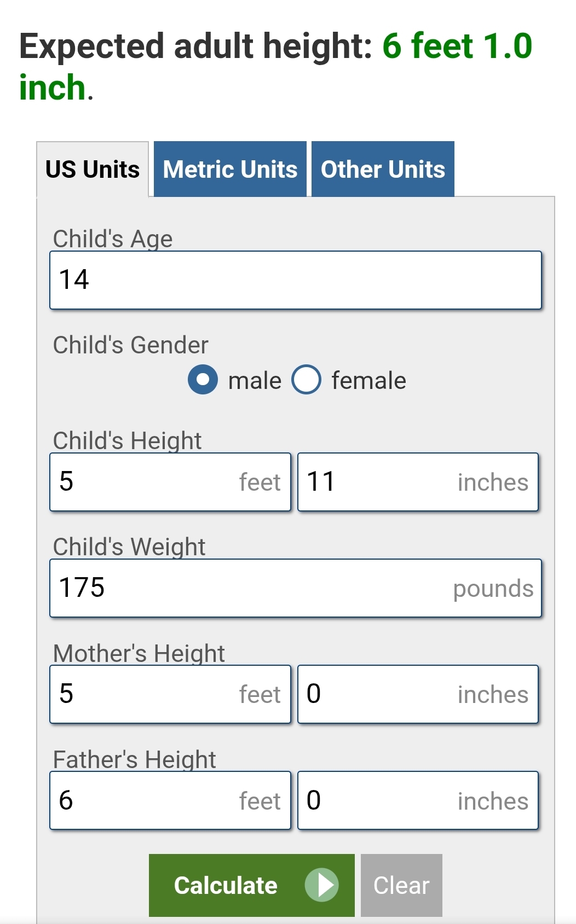Viewport: 576px width, 924px height.
Task: Switch to the Other Units tab
Action: 383,170
